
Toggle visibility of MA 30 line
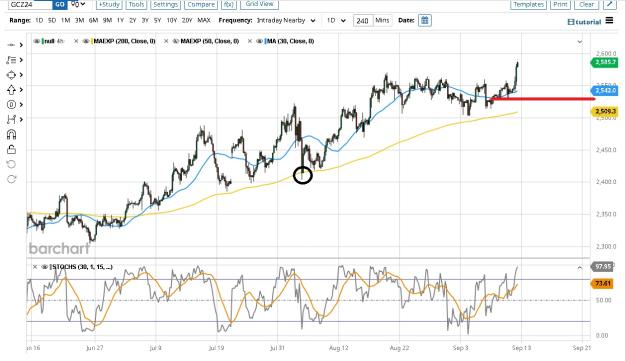(259, 41)
